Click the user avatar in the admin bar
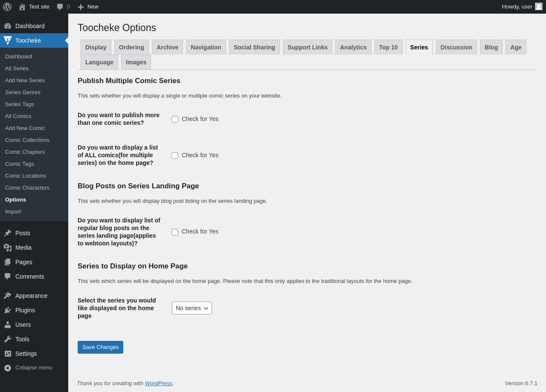546x392 pixels. click(x=539, y=6)
